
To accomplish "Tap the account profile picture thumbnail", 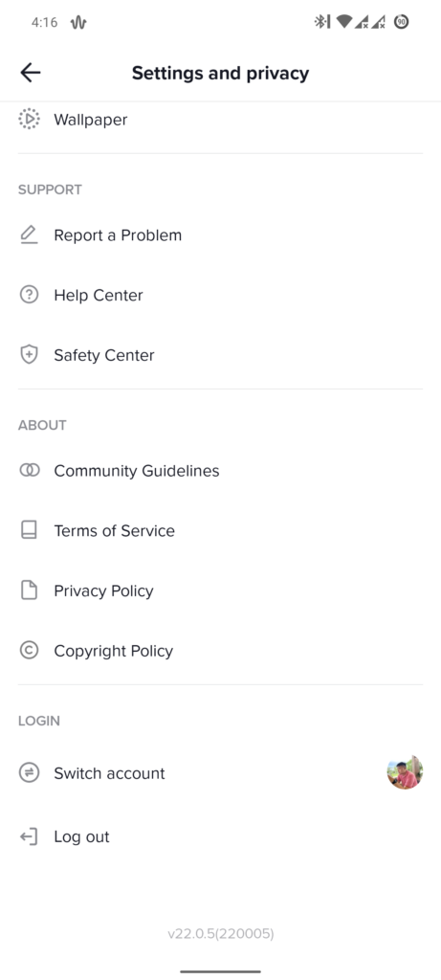I will 405,772.
